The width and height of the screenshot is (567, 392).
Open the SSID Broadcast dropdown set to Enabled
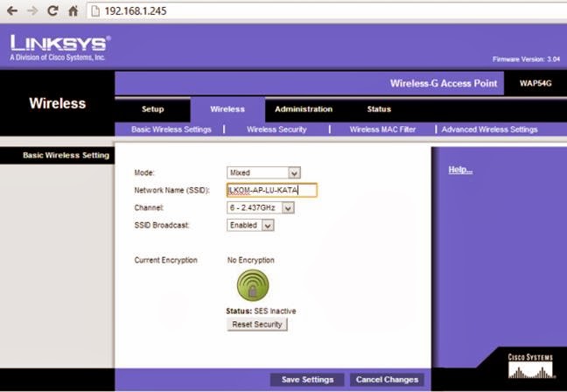pos(250,225)
